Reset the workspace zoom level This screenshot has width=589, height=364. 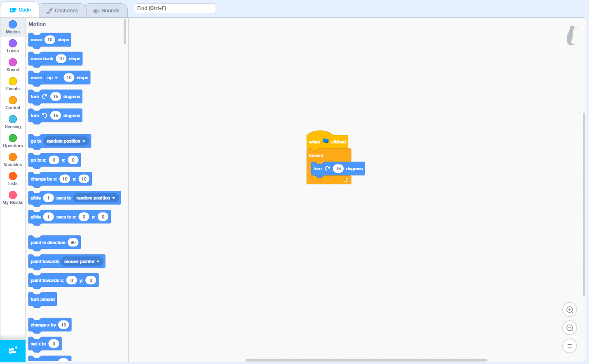[569, 346]
